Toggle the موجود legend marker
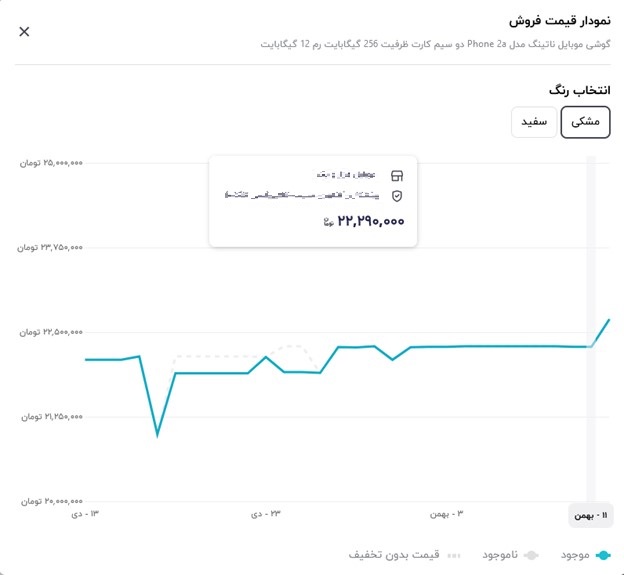 (x=603, y=555)
